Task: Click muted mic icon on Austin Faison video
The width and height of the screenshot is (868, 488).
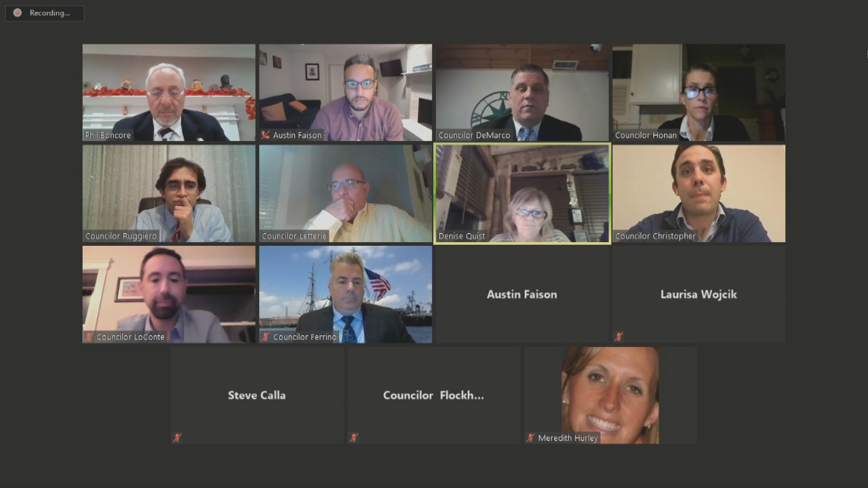Action: [265, 135]
